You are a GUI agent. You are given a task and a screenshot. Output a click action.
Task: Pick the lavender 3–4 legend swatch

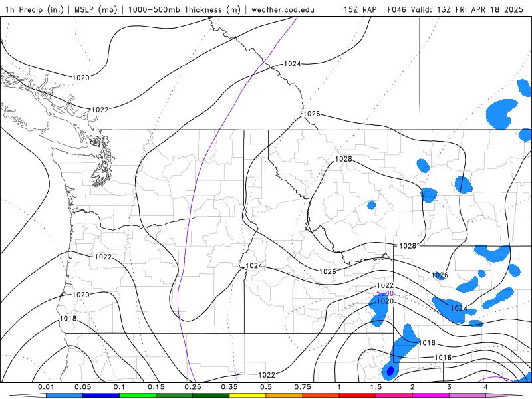pos(467,396)
